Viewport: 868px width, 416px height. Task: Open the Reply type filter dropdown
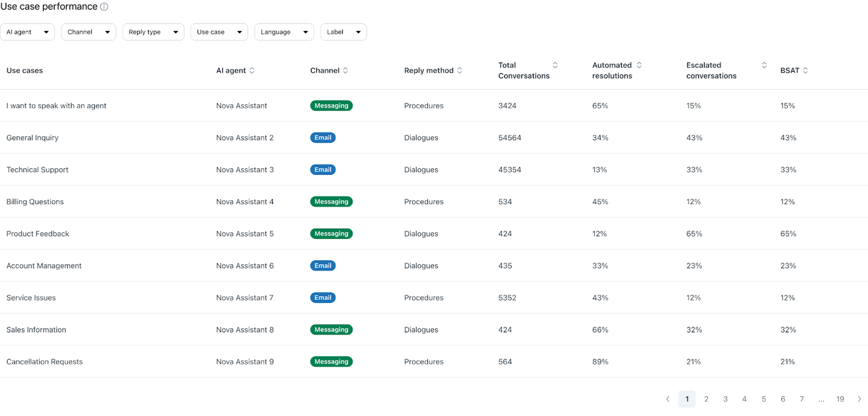point(153,32)
